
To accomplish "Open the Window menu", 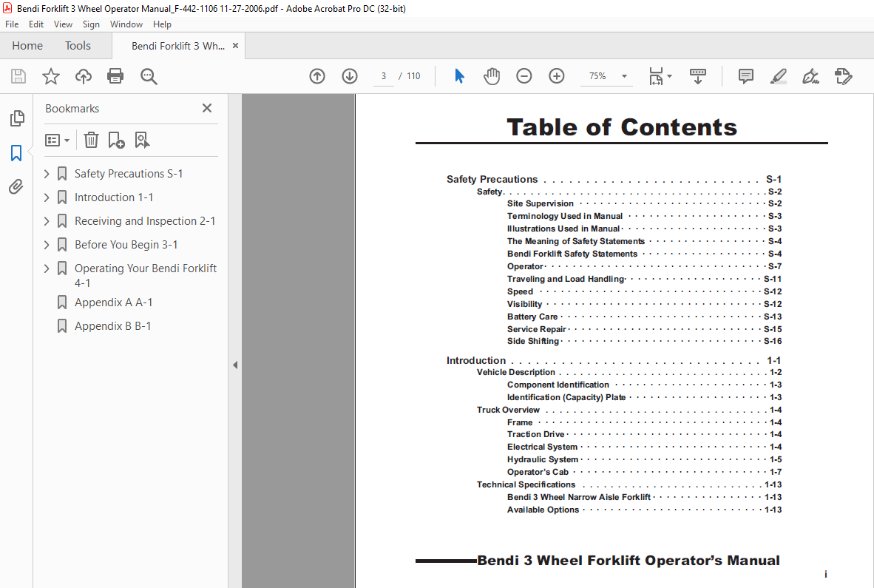I will 126,24.
